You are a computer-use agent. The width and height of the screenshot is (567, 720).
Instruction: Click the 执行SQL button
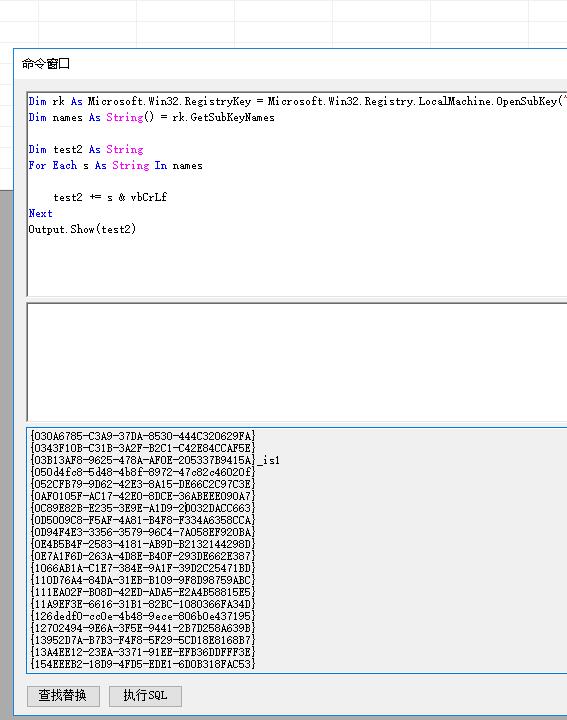pyautogui.click(x=145, y=696)
